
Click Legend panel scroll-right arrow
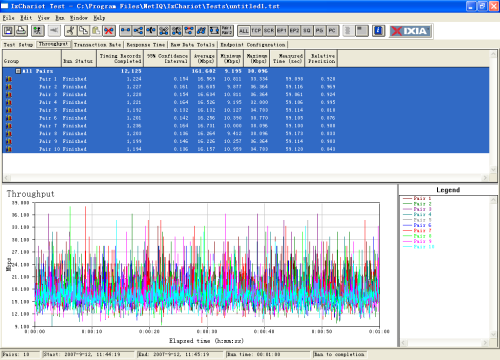485,342
